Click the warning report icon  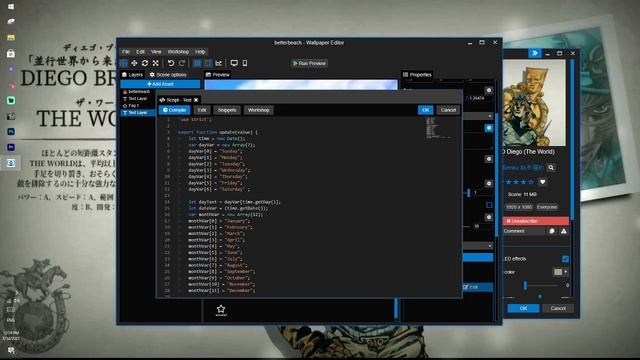564,231
